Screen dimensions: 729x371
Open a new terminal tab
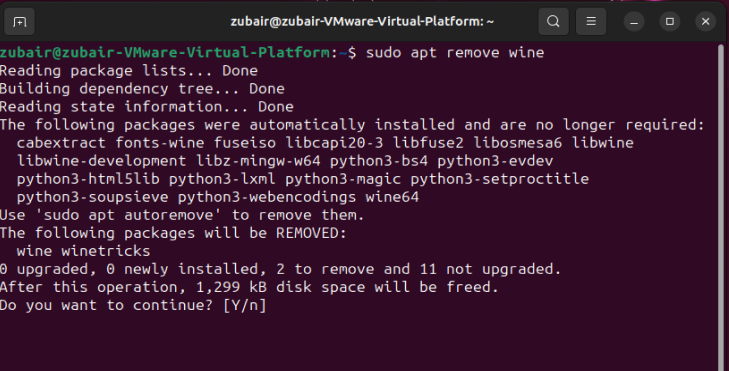pos(19,21)
